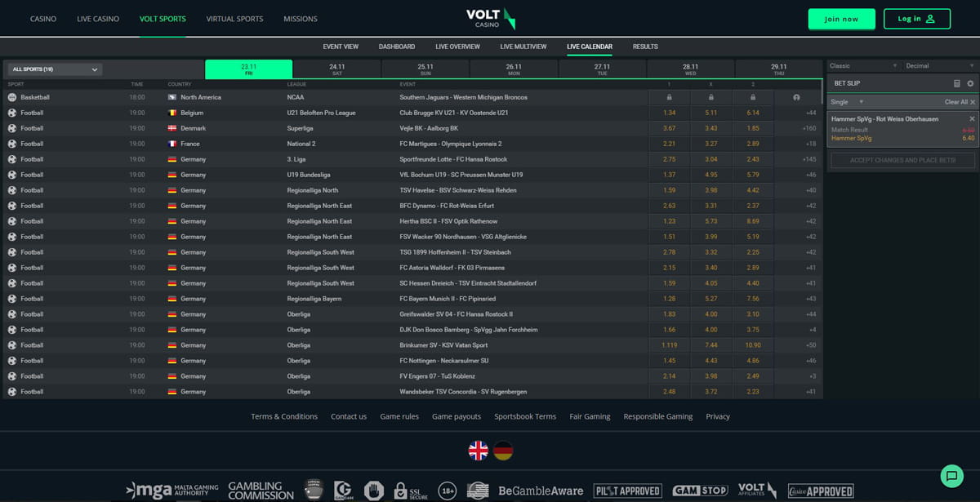Open the live chat bubble icon

(x=951, y=475)
